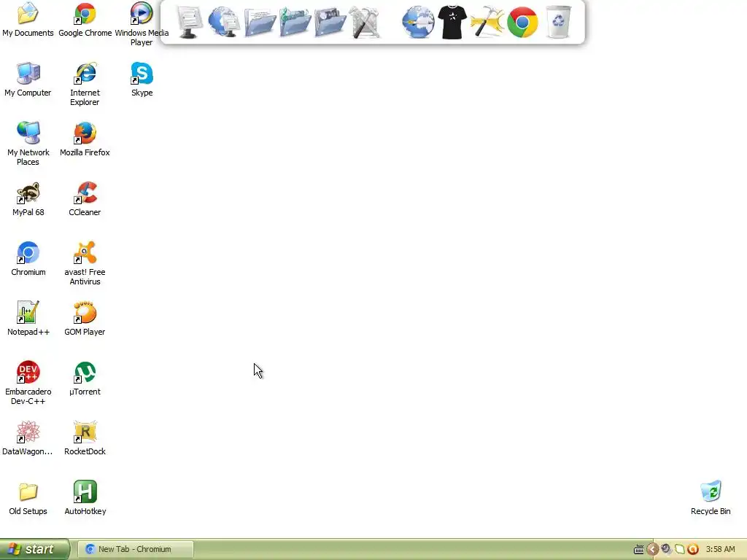Open the Windows start menu
The image size is (747, 560).
[x=35, y=549]
